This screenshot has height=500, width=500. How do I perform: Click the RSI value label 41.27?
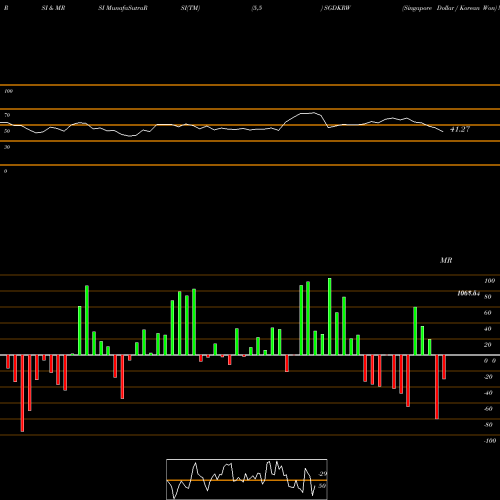pyautogui.click(x=460, y=129)
